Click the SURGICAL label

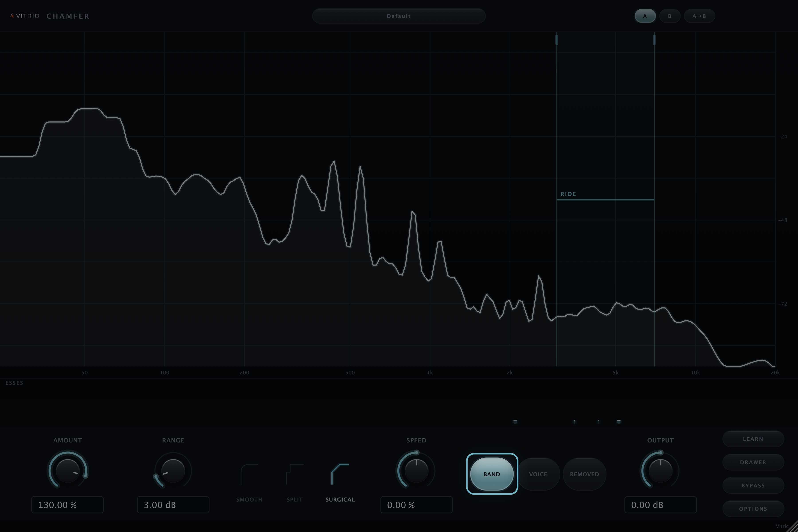(340, 499)
